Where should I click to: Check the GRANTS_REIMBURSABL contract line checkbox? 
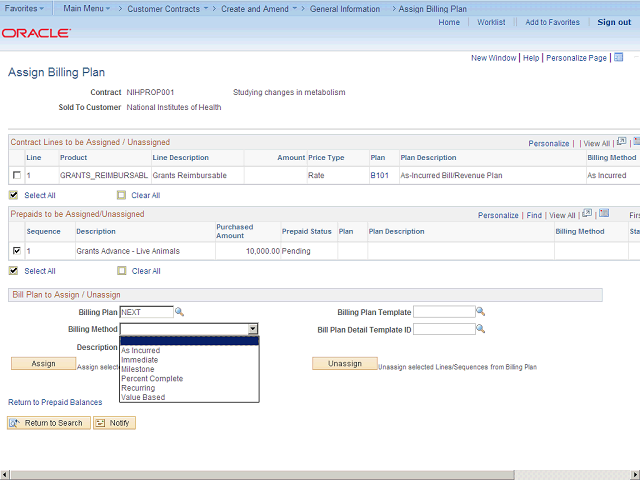point(15,176)
